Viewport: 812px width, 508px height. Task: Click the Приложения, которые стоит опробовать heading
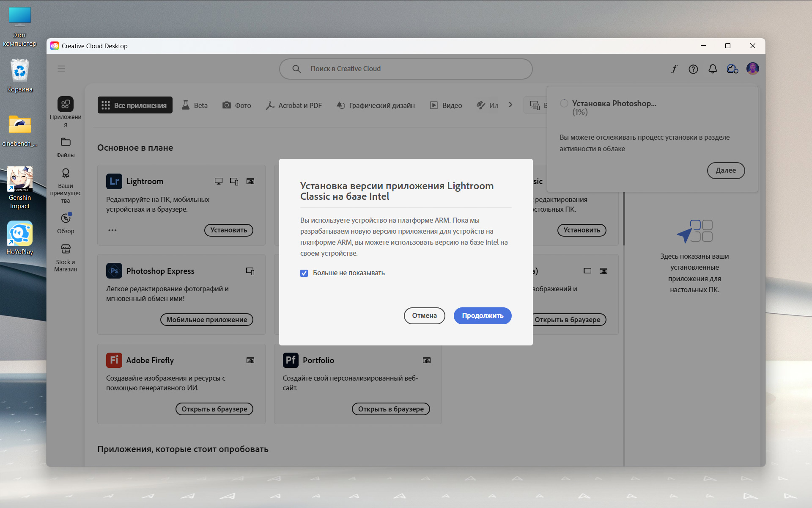click(x=183, y=449)
